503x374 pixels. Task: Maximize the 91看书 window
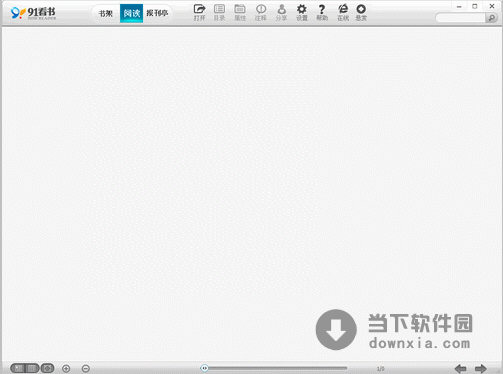pos(475,6)
